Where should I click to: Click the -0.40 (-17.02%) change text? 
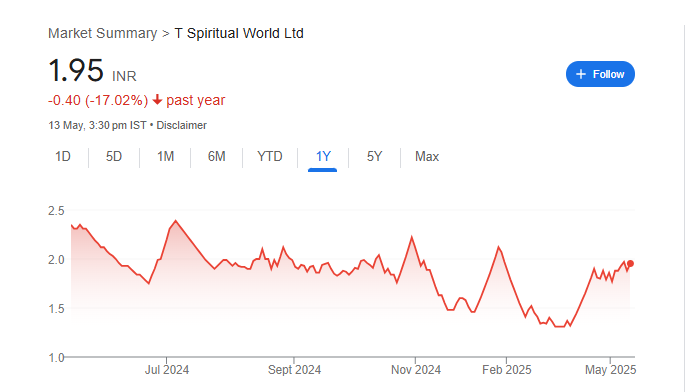(x=98, y=101)
